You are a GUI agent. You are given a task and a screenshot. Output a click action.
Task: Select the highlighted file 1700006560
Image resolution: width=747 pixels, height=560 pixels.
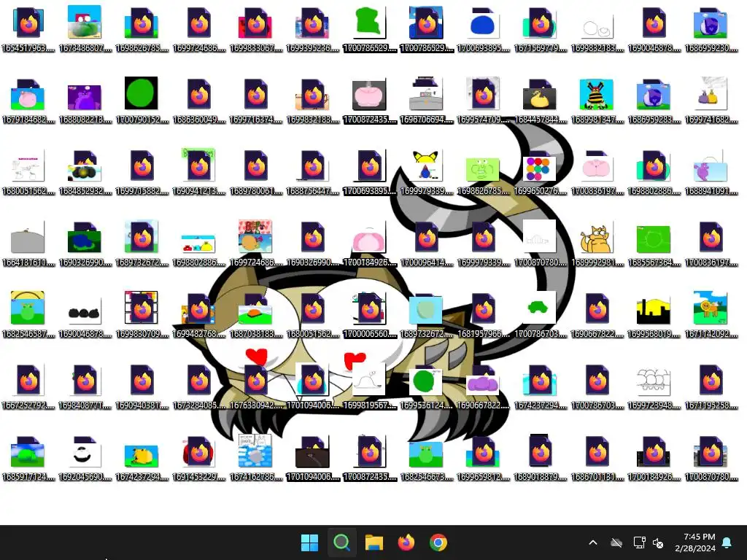(370, 314)
